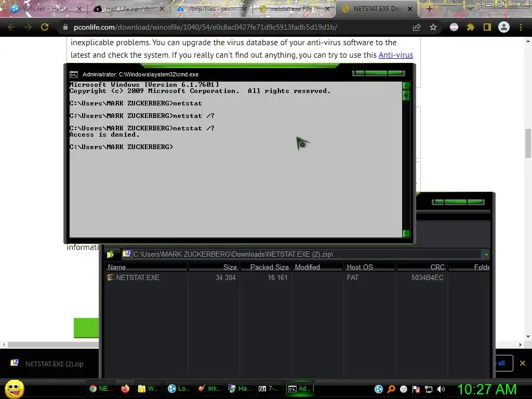Click the cmd scrollbar down arrow
The image size is (532, 399).
tap(406, 233)
